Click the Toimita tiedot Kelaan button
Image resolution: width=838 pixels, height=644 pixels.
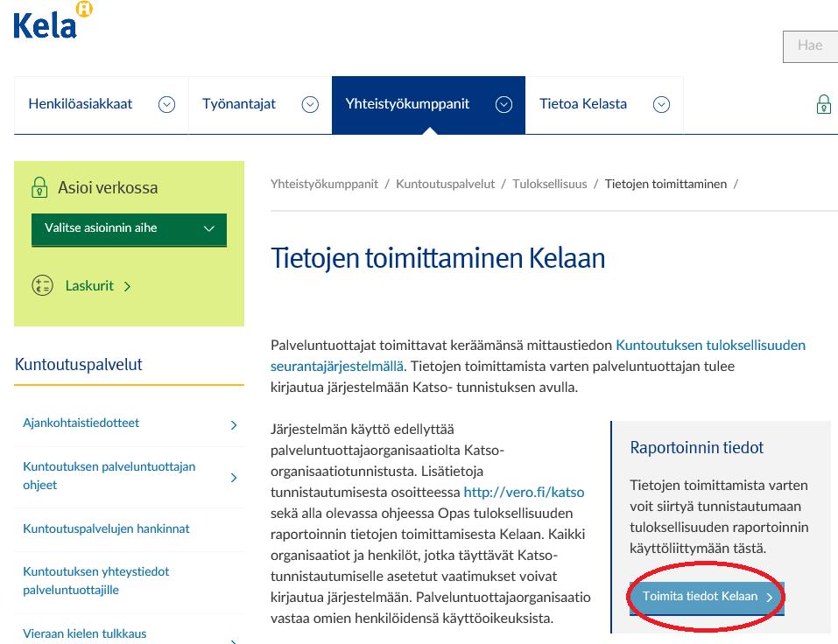tap(707, 597)
